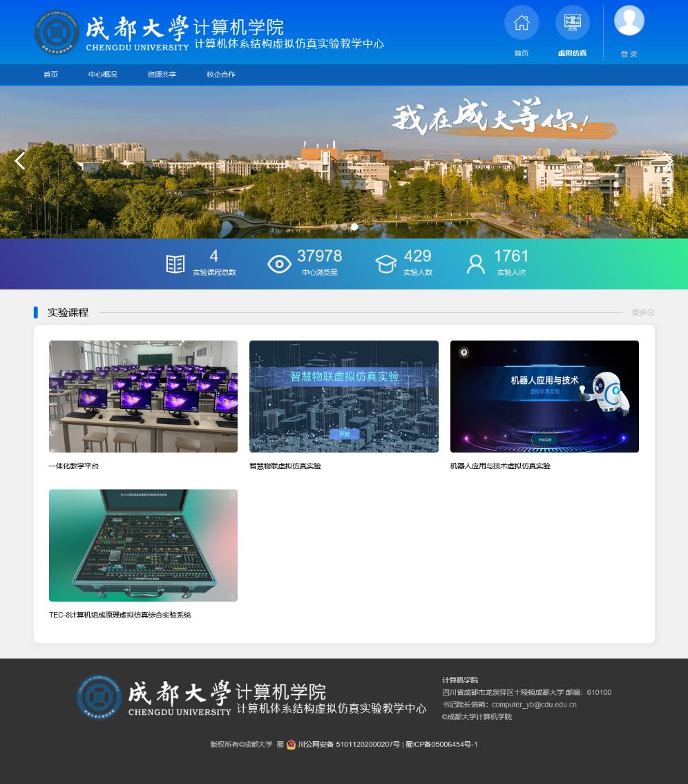This screenshot has height=784, width=688.
Task: Open 资源共享 navigation menu item
Action: click(x=162, y=75)
